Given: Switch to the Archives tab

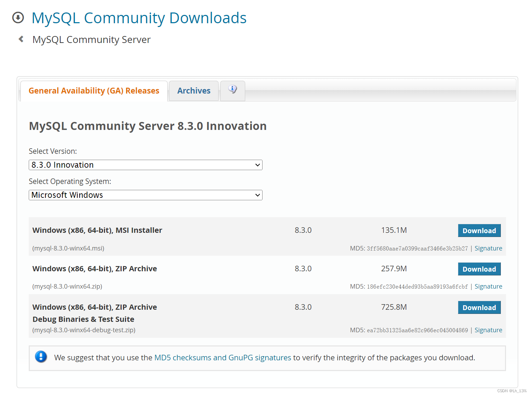Looking at the screenshot, I should click(x=194, y=91).
